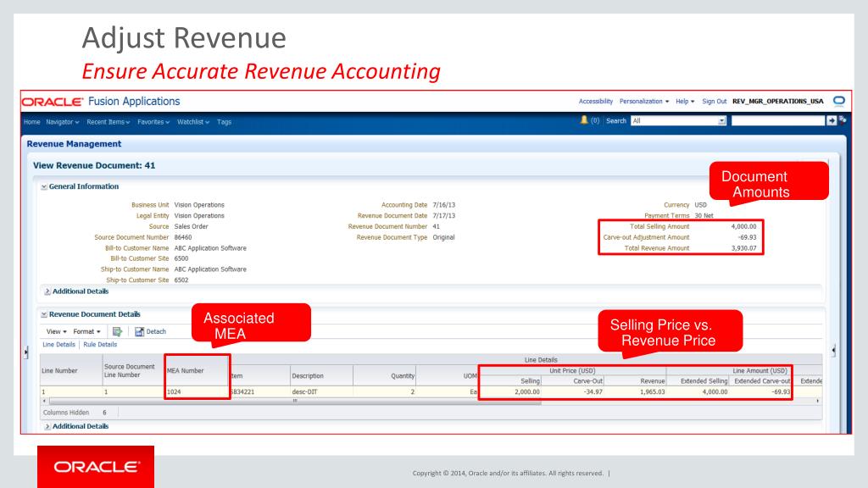Open the Favorites menu
The width and height of the screenshot is (868, 488).
(x=153, y=122)
